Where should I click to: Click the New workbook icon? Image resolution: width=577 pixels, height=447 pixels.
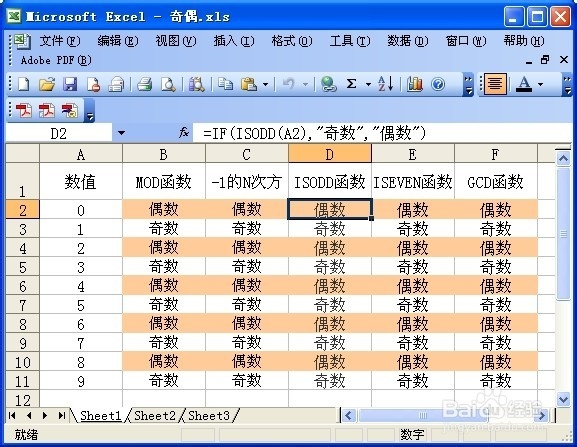[24, 84]
